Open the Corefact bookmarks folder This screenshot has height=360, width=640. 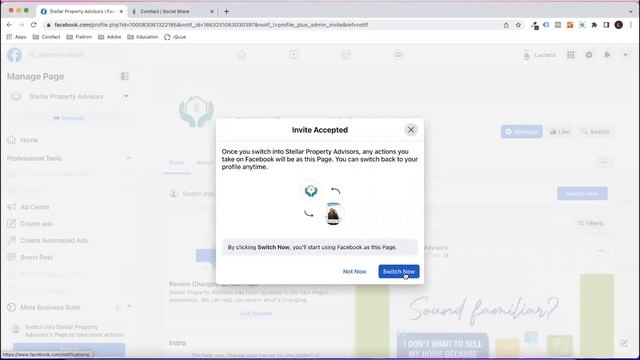[x=46, y=37]
